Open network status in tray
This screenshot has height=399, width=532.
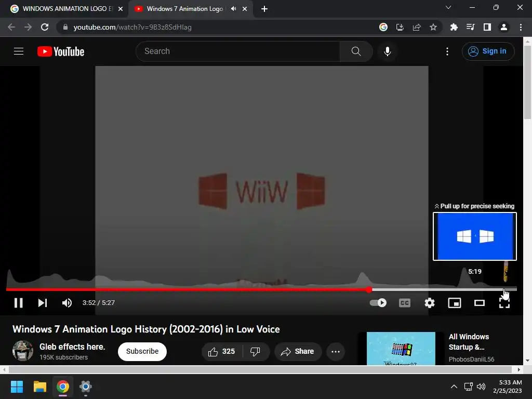click(x=469, y=387)
